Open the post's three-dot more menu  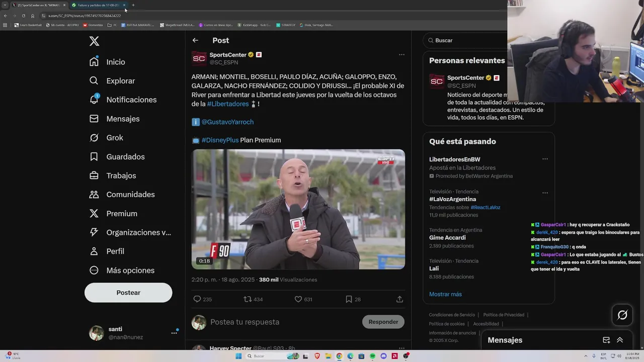point(401,54)
